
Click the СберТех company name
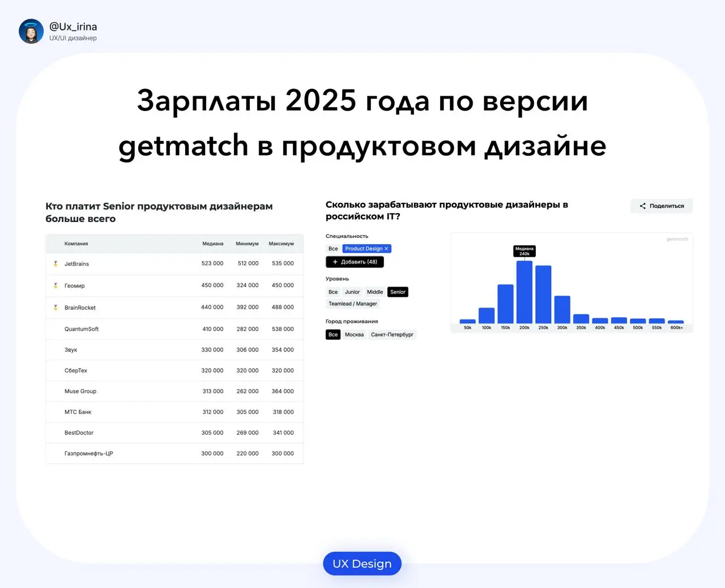[x=76, y=370]
